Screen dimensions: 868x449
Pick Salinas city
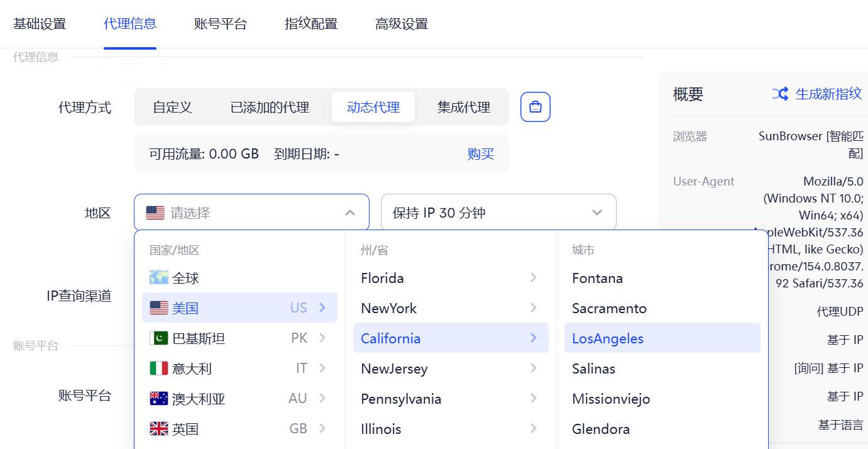click(662, 369)
